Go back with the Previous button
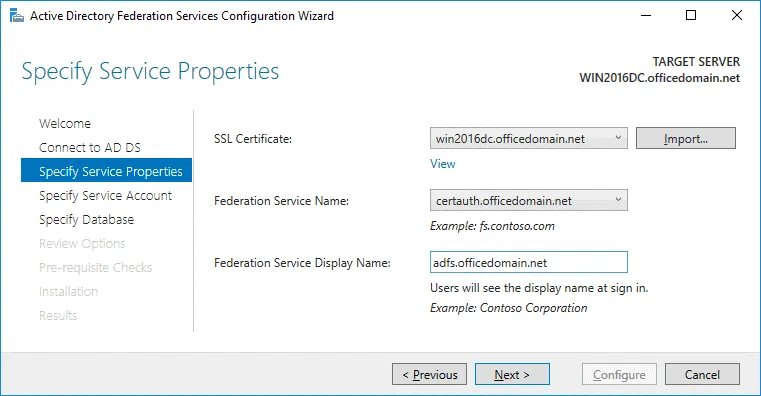Image resolution: width=761 pixels, height=396 pixels. tap(430, 374)
